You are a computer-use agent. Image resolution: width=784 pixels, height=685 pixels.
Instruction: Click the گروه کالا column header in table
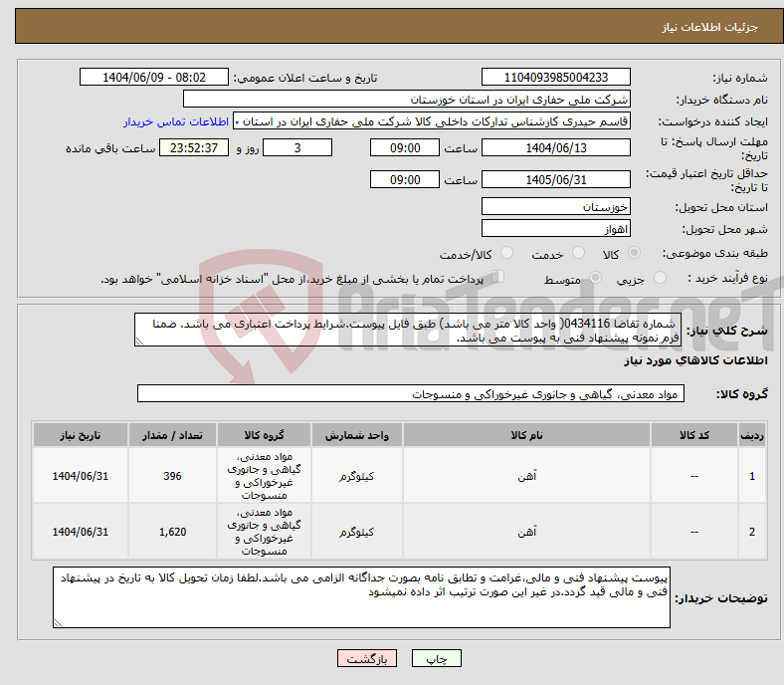click(264, 435)
